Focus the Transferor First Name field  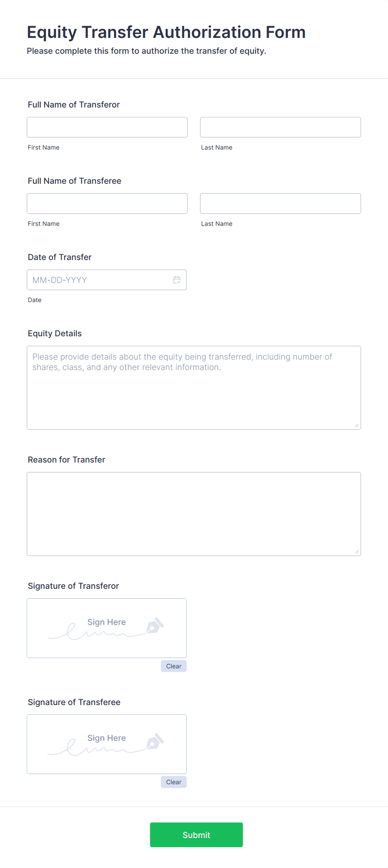107,127
